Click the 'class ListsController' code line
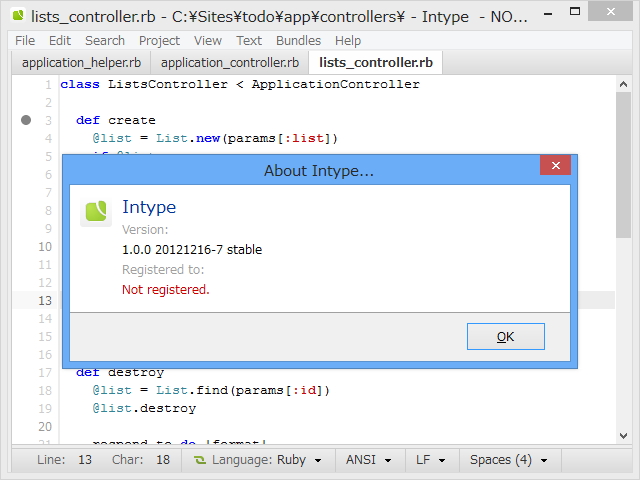The height and width of the screenshot is (480, 640). coord(240,84)
